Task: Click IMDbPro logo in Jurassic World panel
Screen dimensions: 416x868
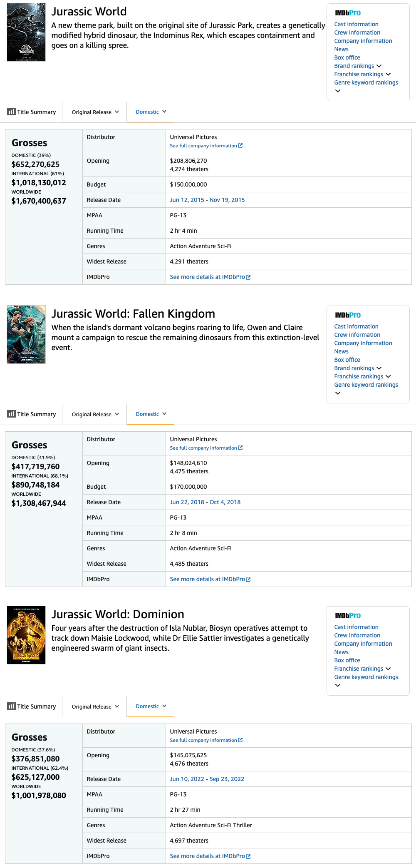Action: [x=348, y=13]
